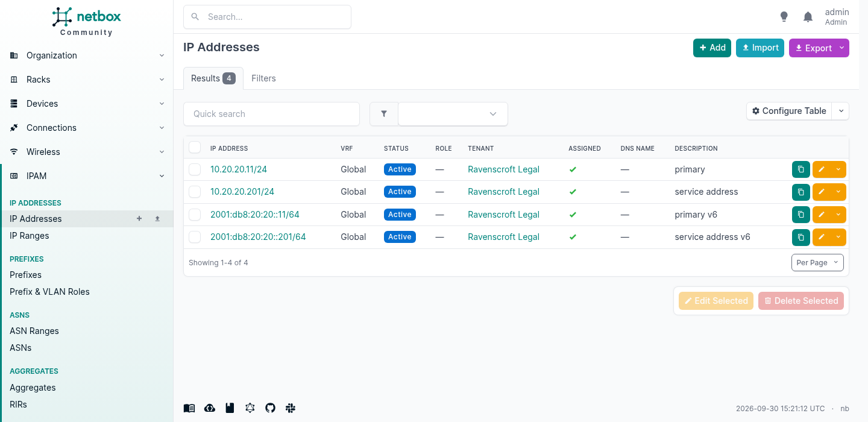868x422 pixels.
Task: Open the Export dropdown
Action: (x=819, y=48)
